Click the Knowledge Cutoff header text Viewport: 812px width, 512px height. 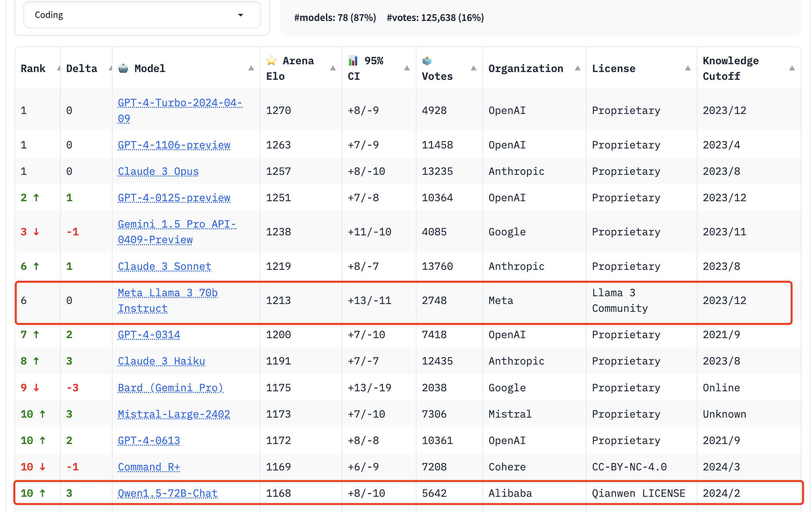(731, 68)
